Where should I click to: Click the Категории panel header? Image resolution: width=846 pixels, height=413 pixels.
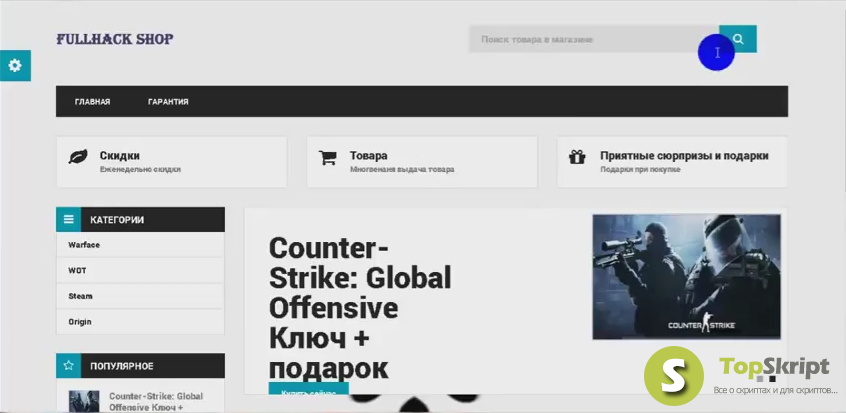click(x=140, y=220)
